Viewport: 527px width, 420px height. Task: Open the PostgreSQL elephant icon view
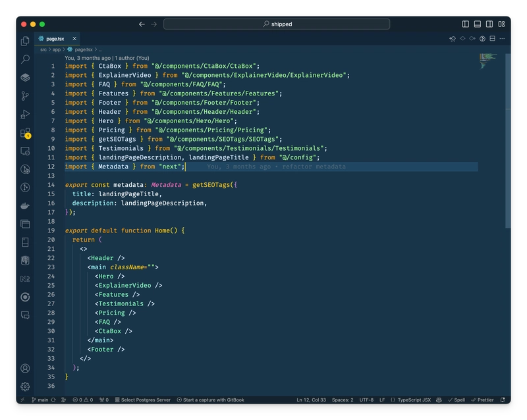click(x=25, y=261)
